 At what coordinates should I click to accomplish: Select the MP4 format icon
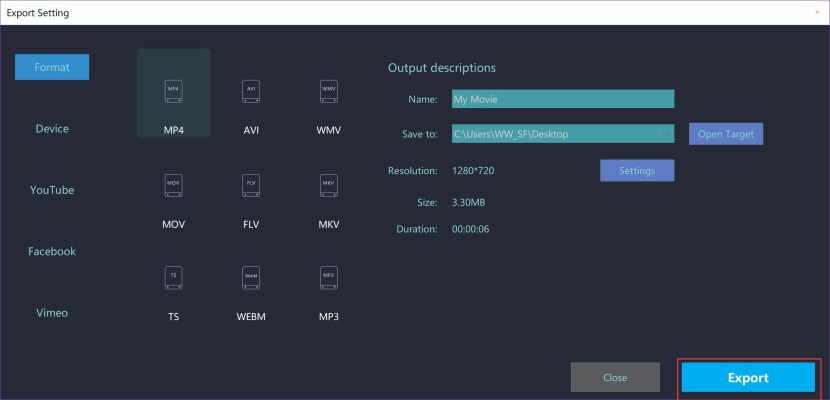coord(173,94)
